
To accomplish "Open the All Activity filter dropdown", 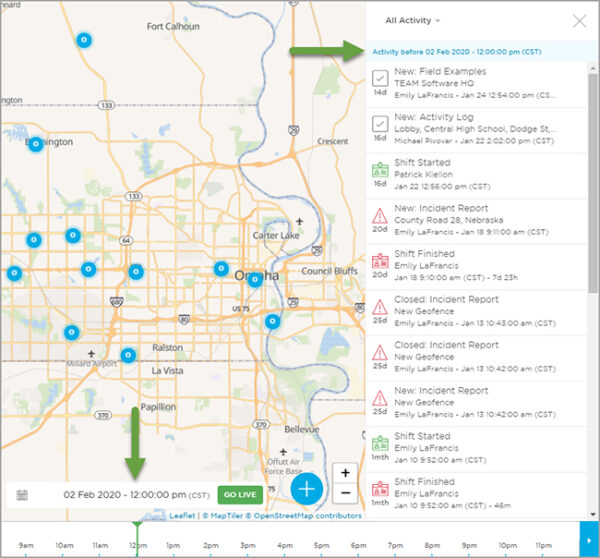I will [x=412, y=21].
